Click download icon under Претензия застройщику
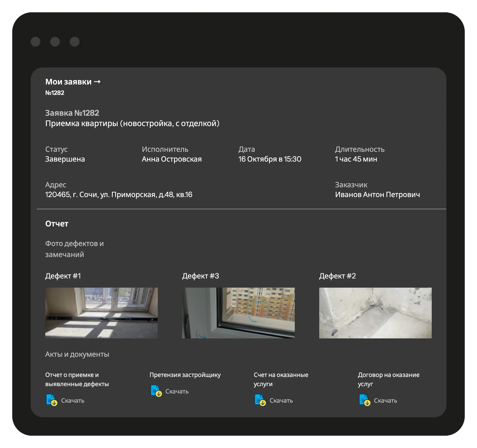The image size is (477, 448). click(x=156, y=391)
